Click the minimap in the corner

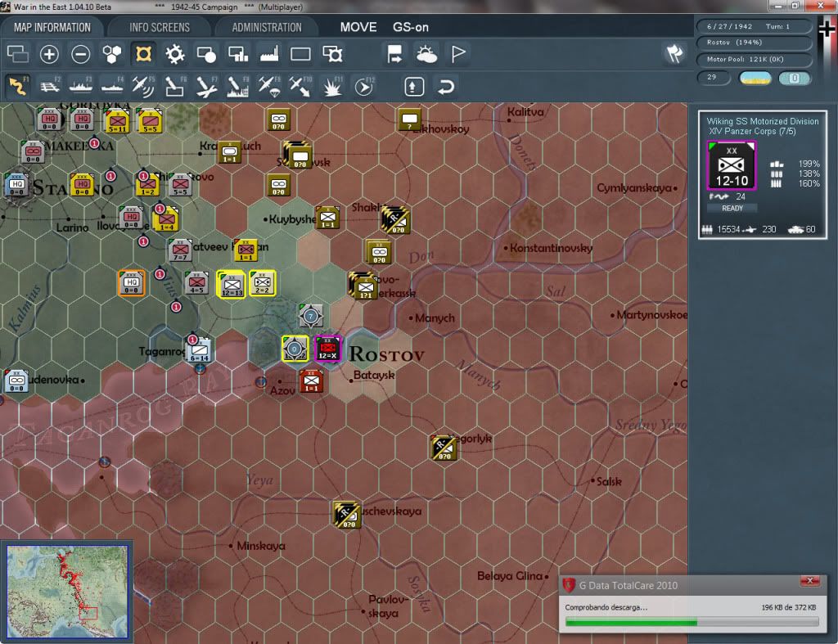67,591
